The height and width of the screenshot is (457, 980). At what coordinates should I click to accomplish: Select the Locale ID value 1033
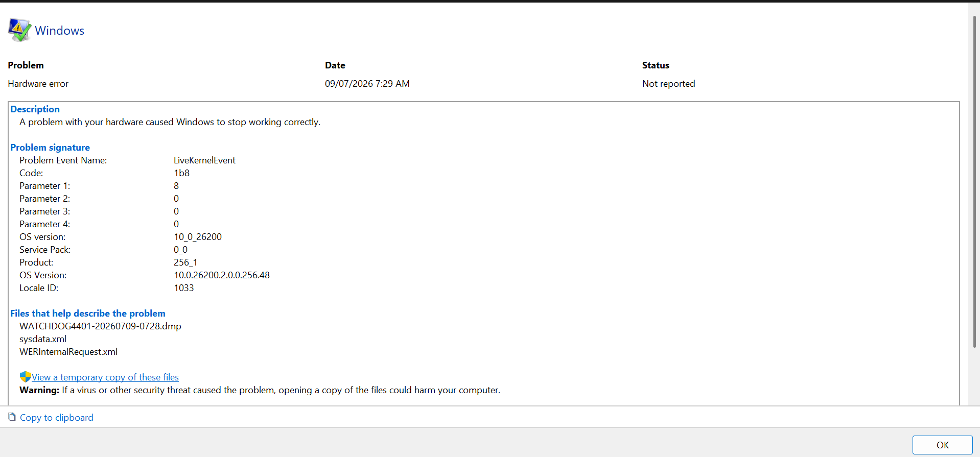pyautogui.click(x=184, y=288)
